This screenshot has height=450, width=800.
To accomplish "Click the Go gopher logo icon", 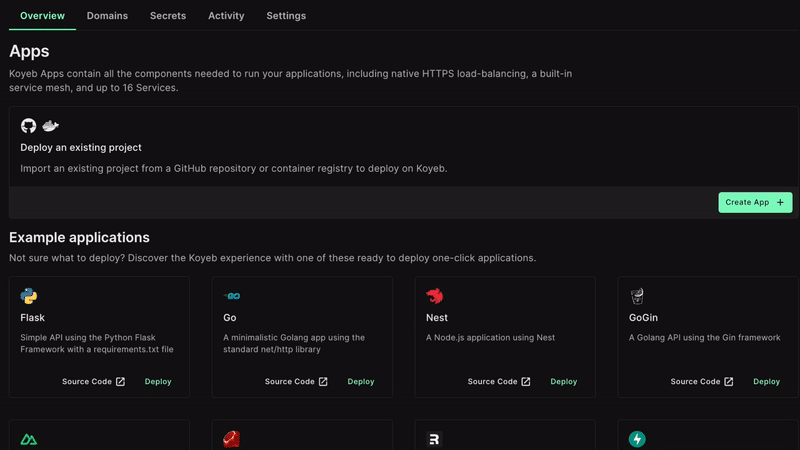I will tap(232, 296).
